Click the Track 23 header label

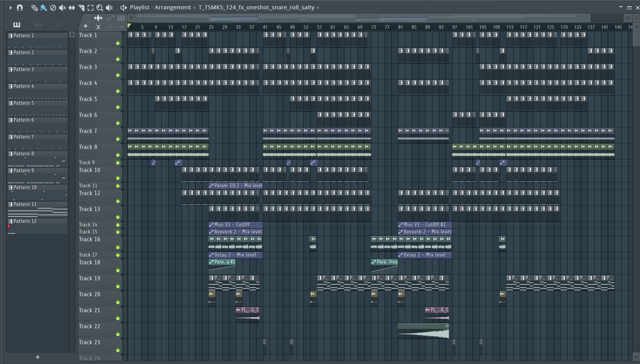[x=89, y=342]
